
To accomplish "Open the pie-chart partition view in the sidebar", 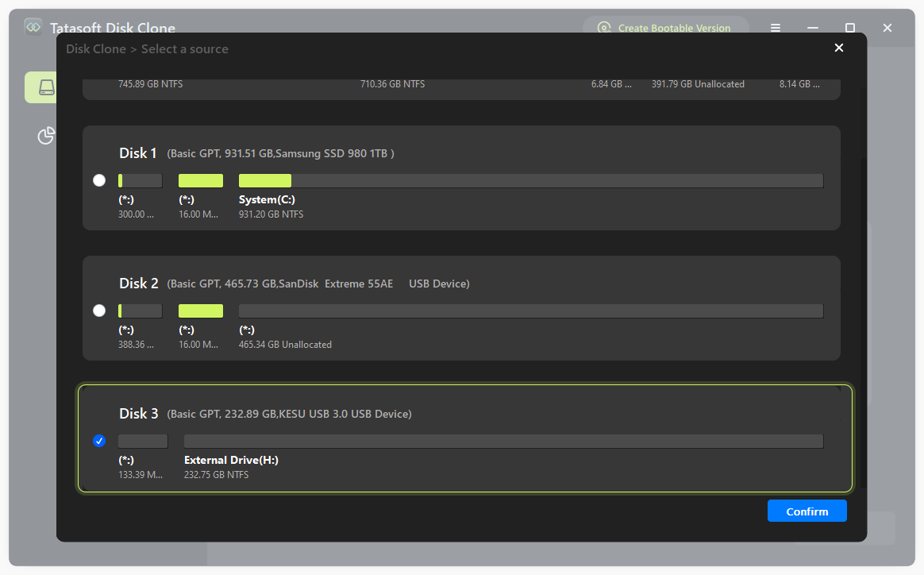I will (46, 136).
